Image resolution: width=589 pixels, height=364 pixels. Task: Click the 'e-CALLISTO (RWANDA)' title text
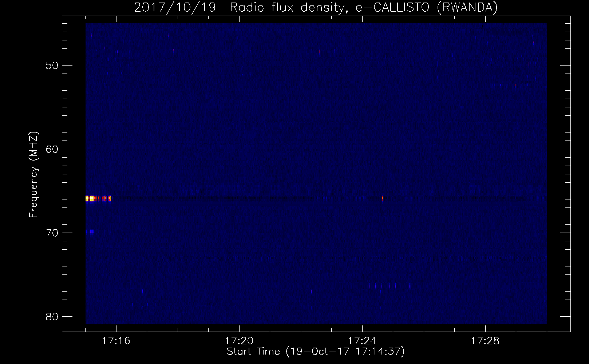coord(426,8)
